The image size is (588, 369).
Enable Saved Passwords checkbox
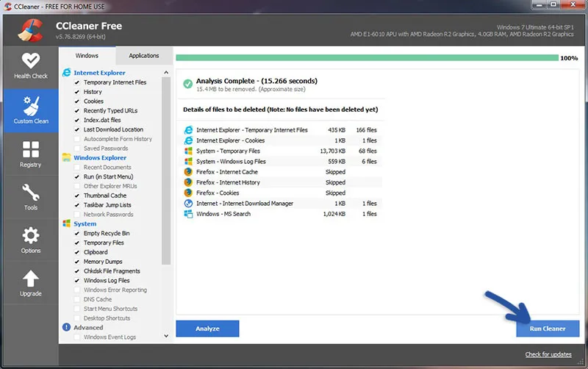[x=77, y=148]
